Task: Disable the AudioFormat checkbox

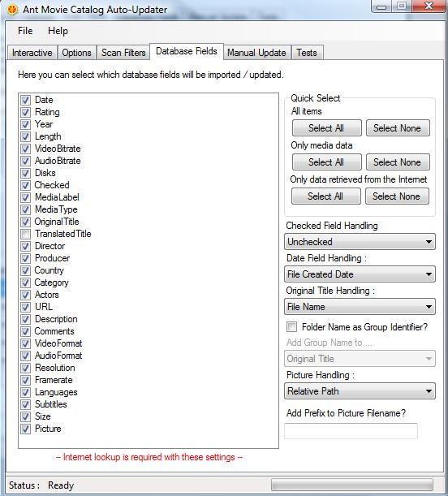Action: [26, 356]
